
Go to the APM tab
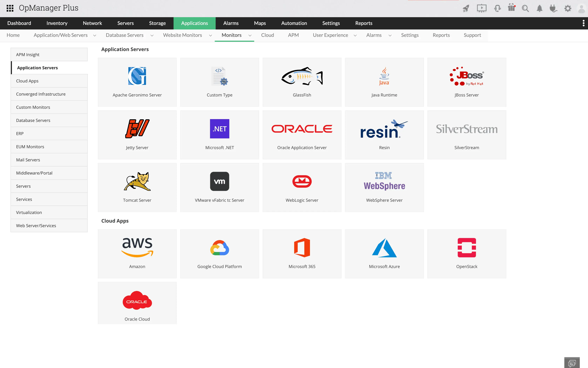pyautogui.click(x=293, y=35)
